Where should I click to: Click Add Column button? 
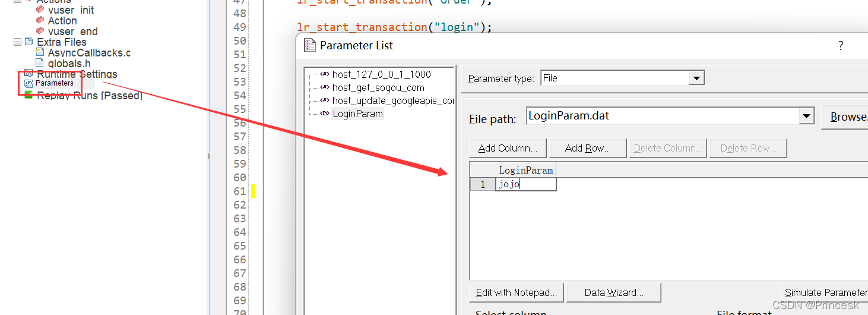[508, 149]
